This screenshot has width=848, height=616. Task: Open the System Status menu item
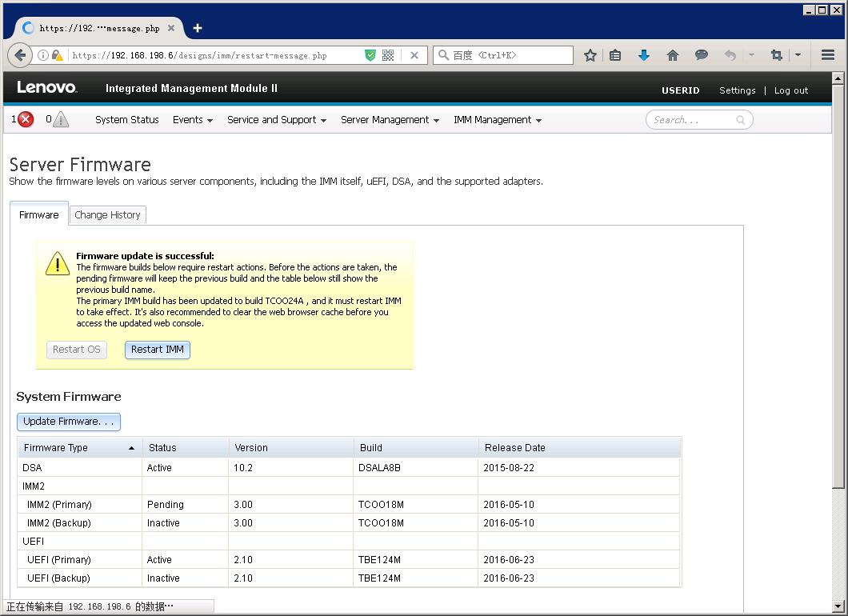(x=126, y=120)
